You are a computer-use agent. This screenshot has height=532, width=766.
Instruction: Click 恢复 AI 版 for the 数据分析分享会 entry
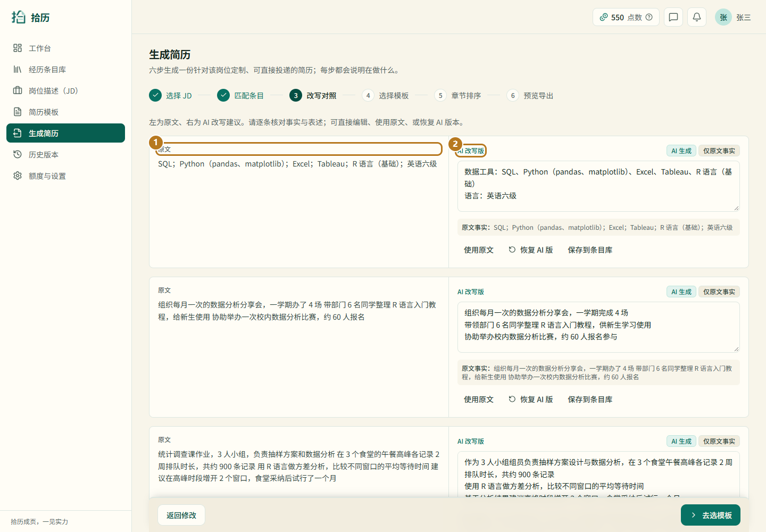pos(531,399)
